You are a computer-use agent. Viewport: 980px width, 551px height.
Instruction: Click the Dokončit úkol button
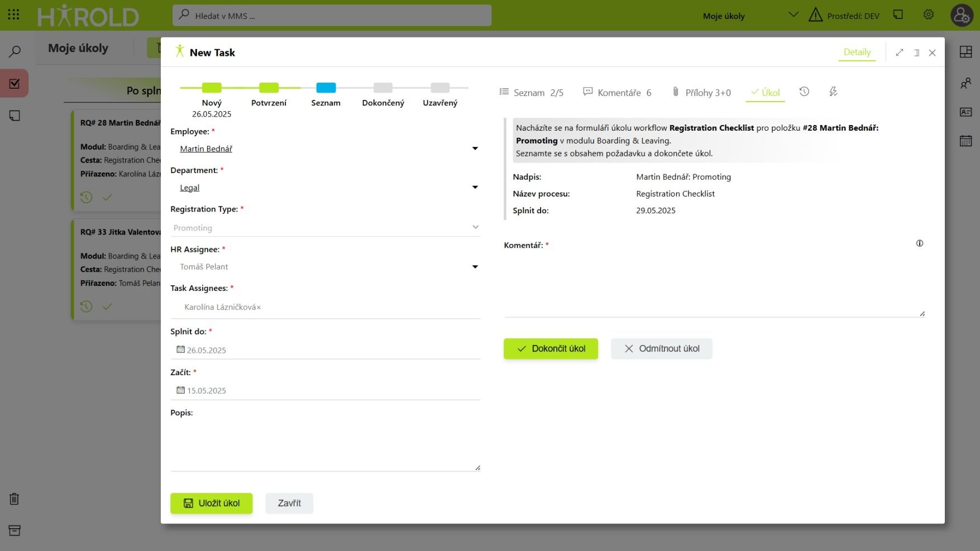[x=551, y=348]
